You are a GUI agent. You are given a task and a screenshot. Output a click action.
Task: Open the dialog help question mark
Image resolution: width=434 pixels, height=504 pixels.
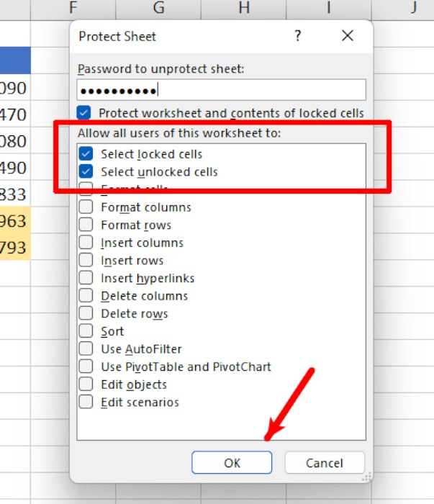(x=298, y=36)
